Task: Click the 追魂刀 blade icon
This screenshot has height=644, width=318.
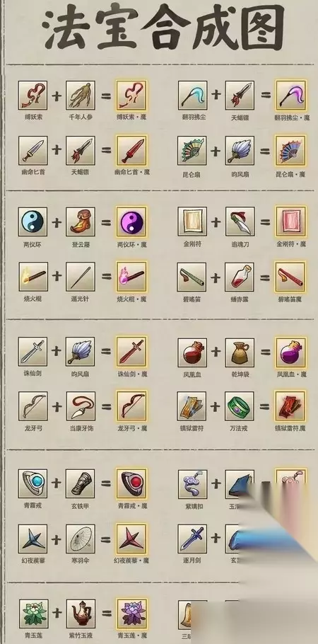Action: click(240, 222)
